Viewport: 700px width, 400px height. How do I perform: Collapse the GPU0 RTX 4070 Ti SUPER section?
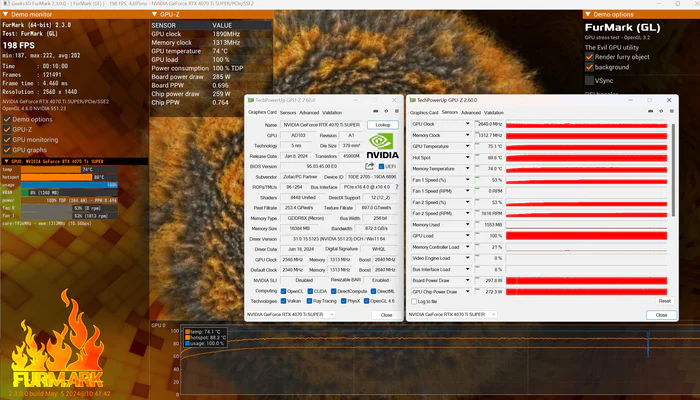pyautogui.click(x=6, y=161)
